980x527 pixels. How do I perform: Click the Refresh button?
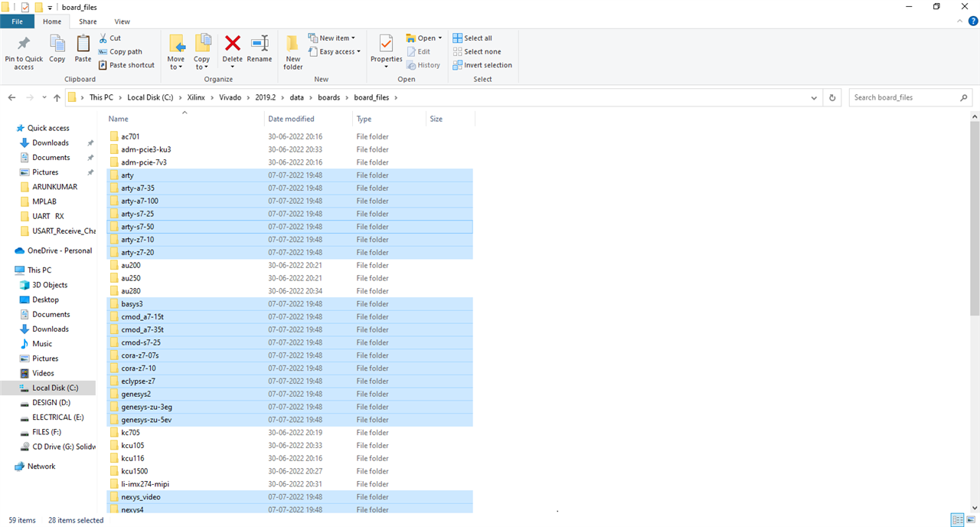click(832, 97)
